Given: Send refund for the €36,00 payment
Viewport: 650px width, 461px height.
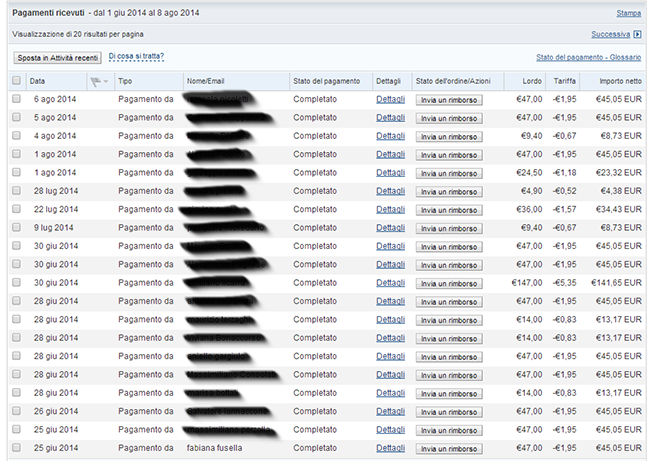Looking at the screenshot, I should pyautogui.click(x=449, y=210).
